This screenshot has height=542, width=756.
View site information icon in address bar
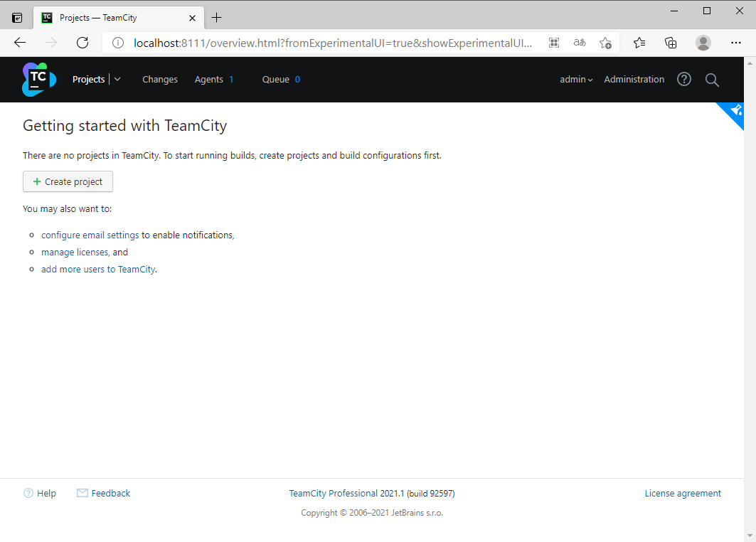tap(117, 43)
